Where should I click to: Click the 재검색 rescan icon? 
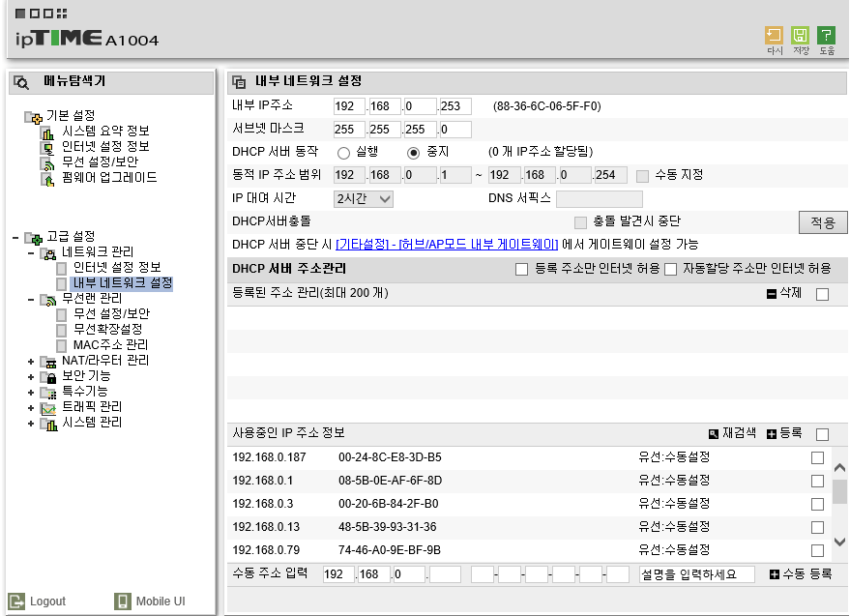pyautogui.click(x=714, y=434)
